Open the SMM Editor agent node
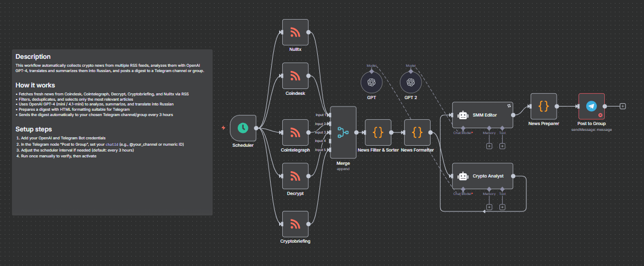This screenshot has width=644, height=266. coord(483,115)
